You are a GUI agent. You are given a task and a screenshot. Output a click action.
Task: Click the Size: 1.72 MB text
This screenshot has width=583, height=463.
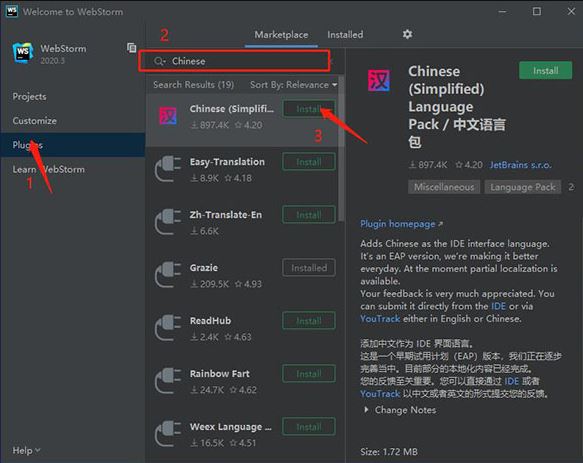pyautogui.click(x=389, y=452)
